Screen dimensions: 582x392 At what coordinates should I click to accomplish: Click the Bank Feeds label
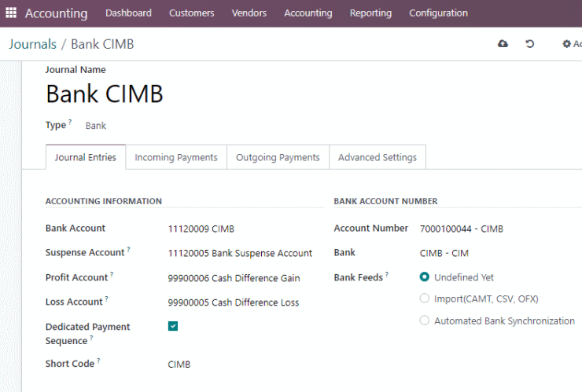coord(358,277)
